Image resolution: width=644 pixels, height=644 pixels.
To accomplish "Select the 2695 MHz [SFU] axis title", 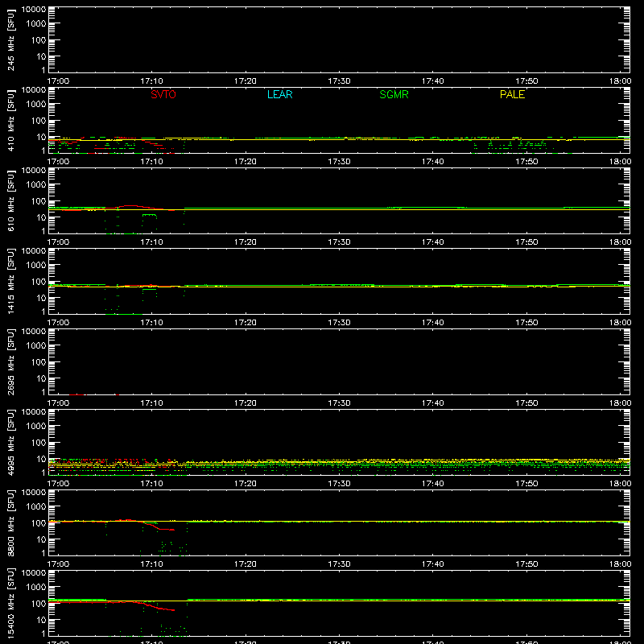I will pos(11,361).
